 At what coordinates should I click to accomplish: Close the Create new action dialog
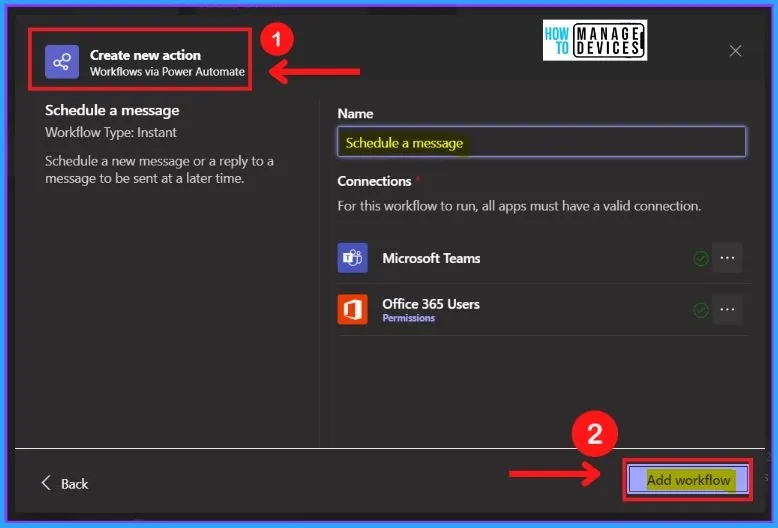[x=735, y=51]
